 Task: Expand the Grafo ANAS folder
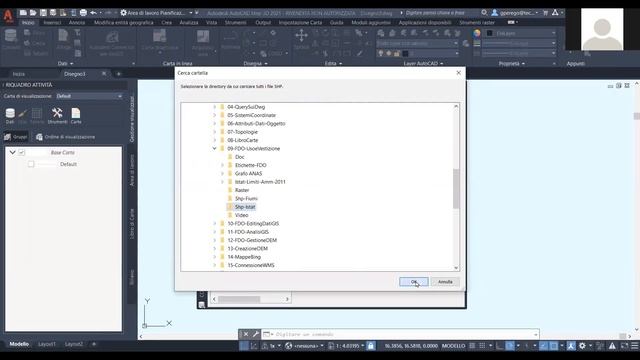[222, 173]
